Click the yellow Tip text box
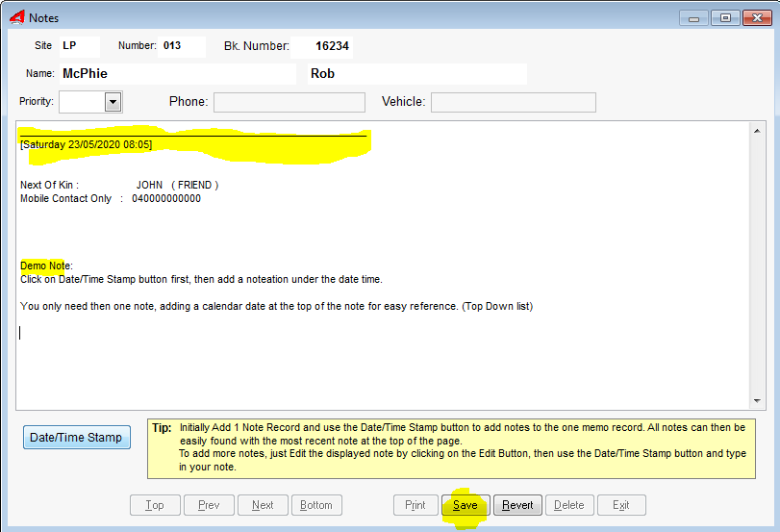Screen dimensions: 780x532 tap(451, 449)
